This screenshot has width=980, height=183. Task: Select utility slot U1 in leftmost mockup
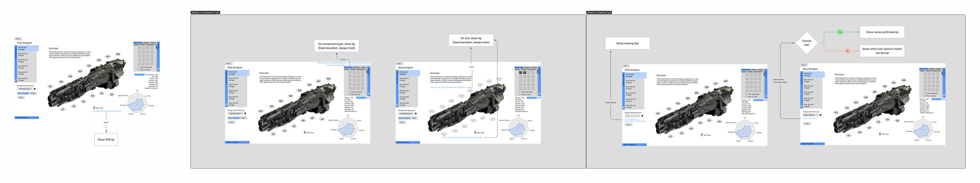[63, 109]
